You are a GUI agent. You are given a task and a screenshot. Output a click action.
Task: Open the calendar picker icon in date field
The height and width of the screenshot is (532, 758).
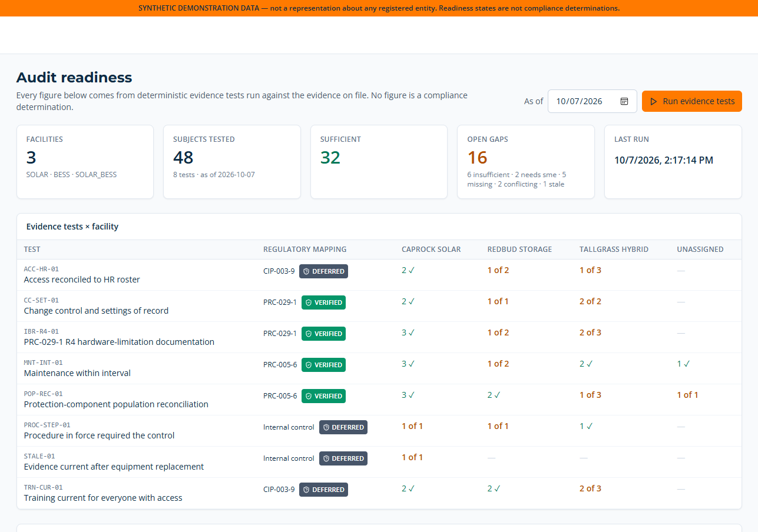coord(624,101)
